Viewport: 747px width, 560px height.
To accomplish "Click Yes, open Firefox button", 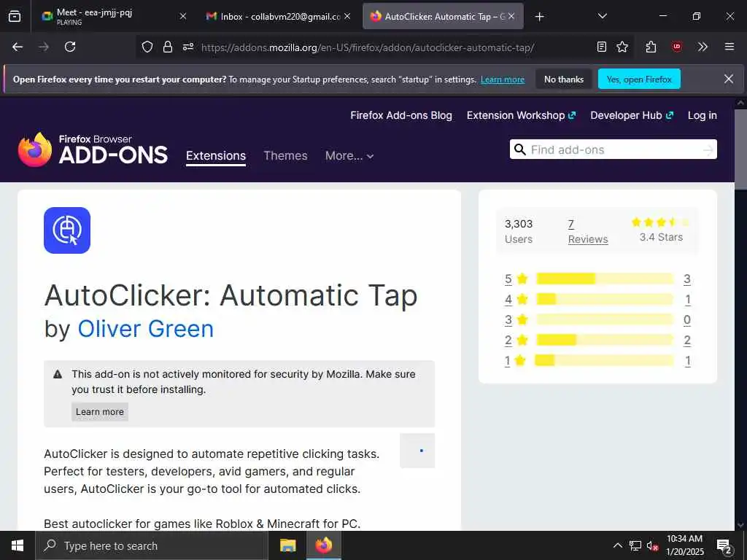I will click(x=639, y=79).
